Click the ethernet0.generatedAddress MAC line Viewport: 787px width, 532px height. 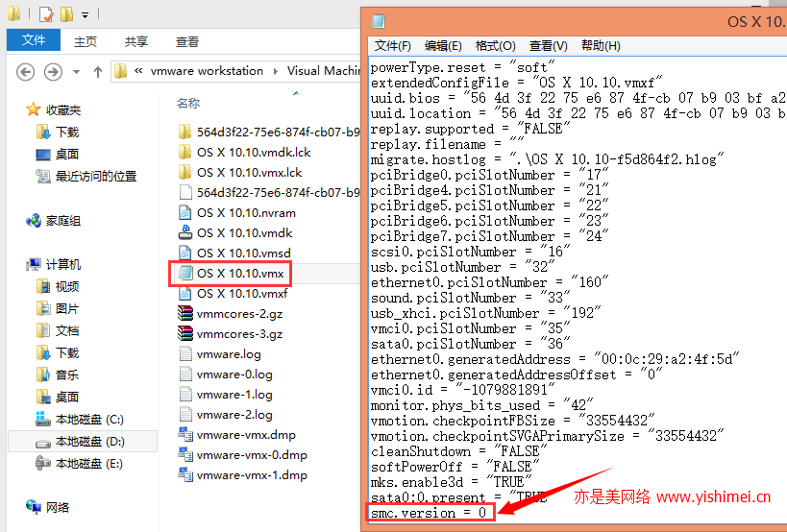554,359
